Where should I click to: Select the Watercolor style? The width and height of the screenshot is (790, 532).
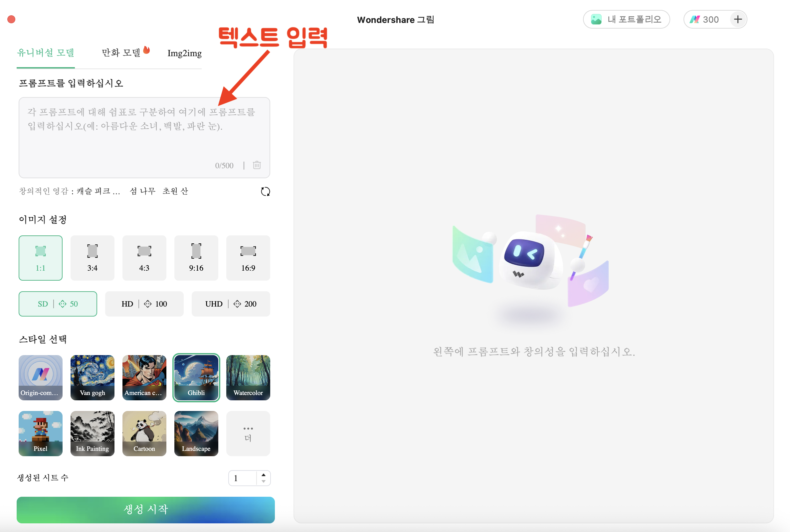(x=248, y=378)
